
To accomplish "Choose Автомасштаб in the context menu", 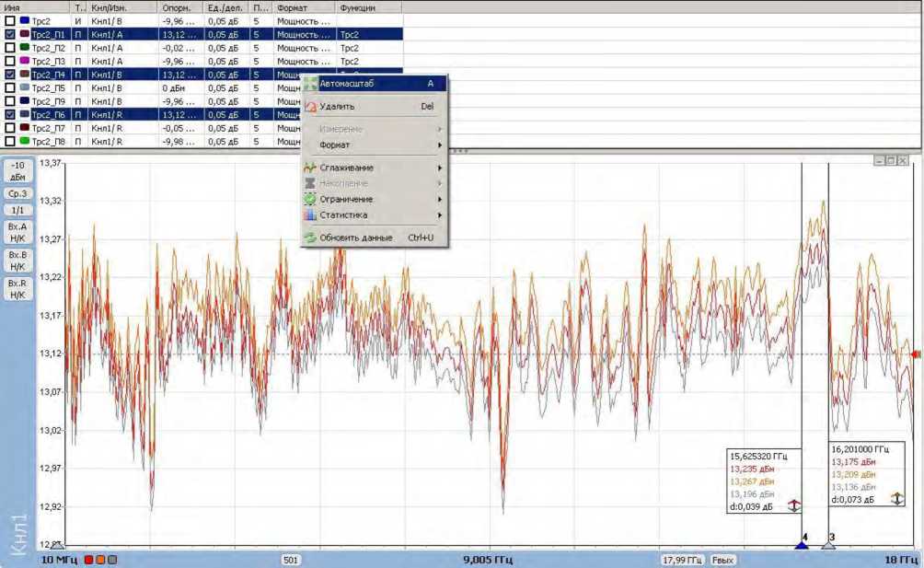I will point(375,84).
